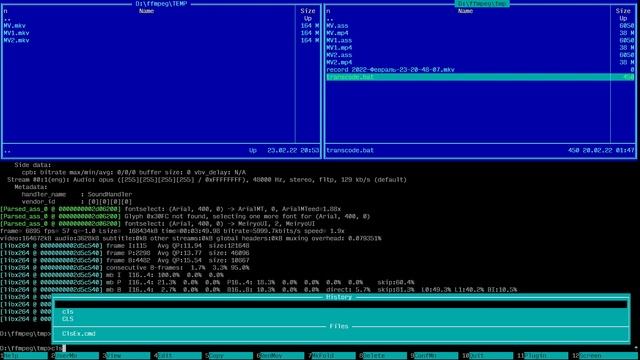Select MV.mkv in the left panel
Image resolution: width=640 pixels, height=360 pixels.
tap(15, 26)
